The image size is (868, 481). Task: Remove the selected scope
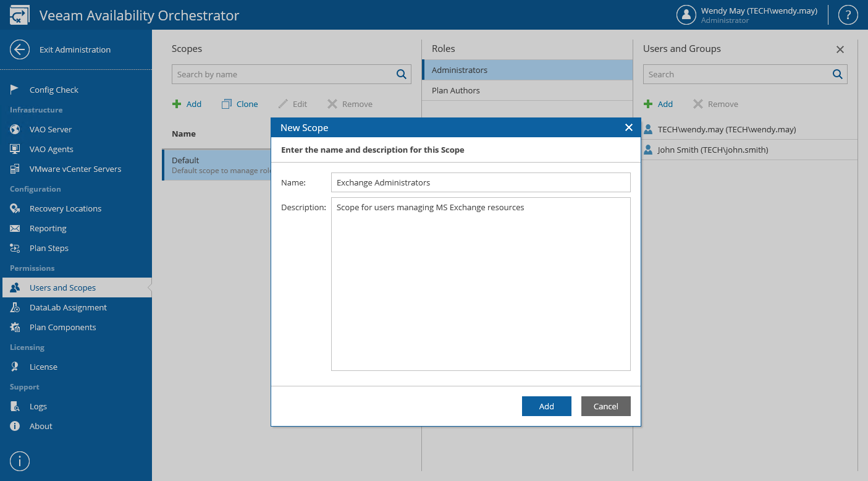pyautogui.click(x=350, y=104)
